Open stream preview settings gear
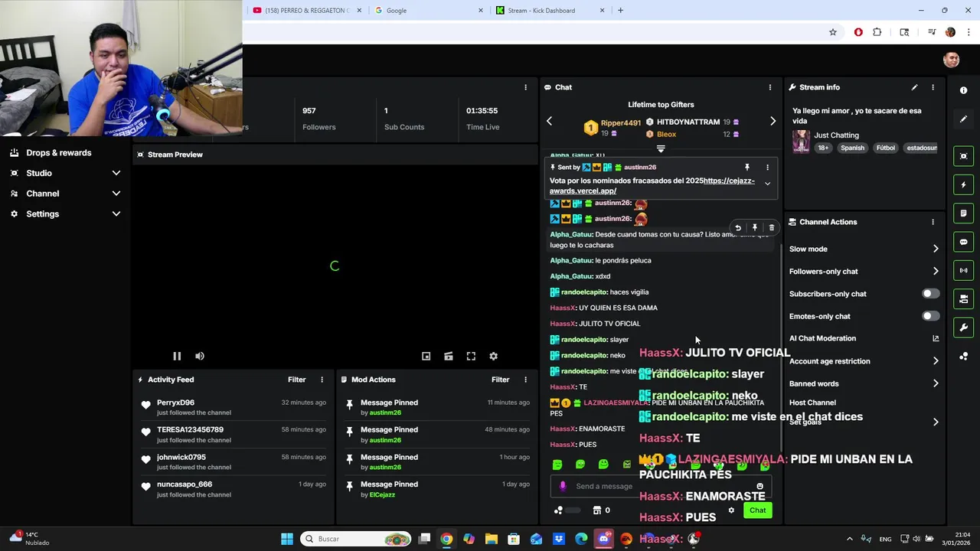 tap(494, 356)
